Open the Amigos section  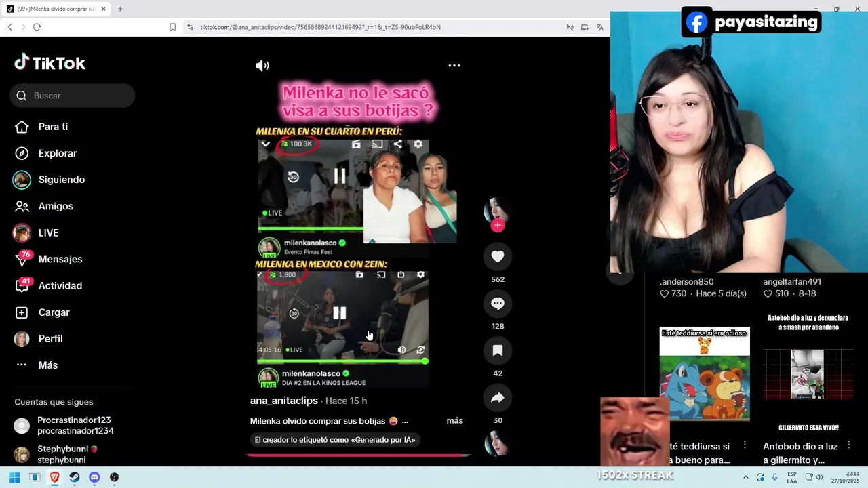(43, 206)
